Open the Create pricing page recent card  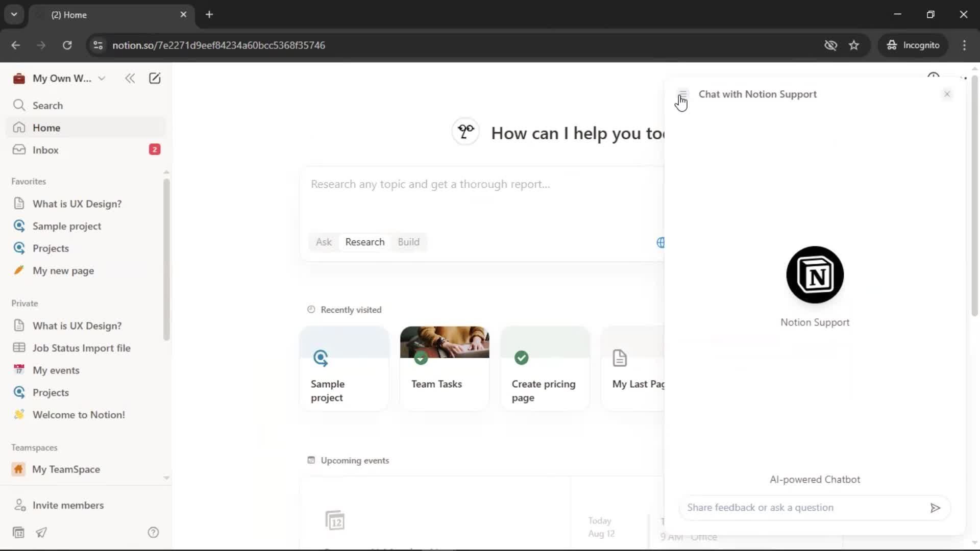coord(545,368)
